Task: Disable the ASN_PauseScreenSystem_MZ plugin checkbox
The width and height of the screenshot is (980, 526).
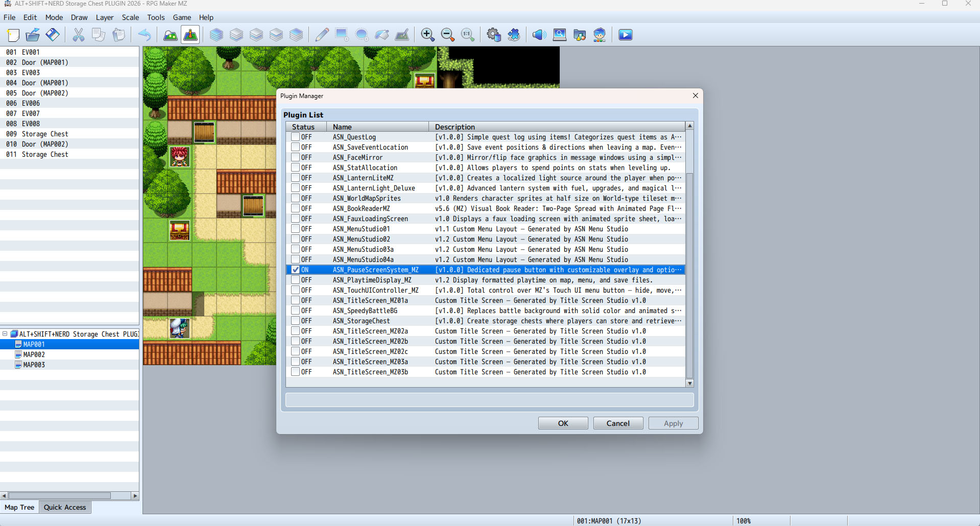Action: (x=295, y=270)
